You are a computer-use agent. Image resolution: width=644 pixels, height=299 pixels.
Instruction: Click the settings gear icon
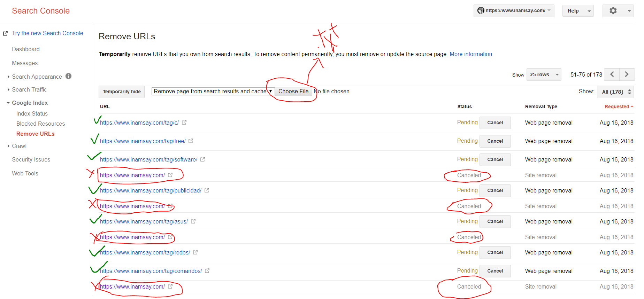[613, 11]
